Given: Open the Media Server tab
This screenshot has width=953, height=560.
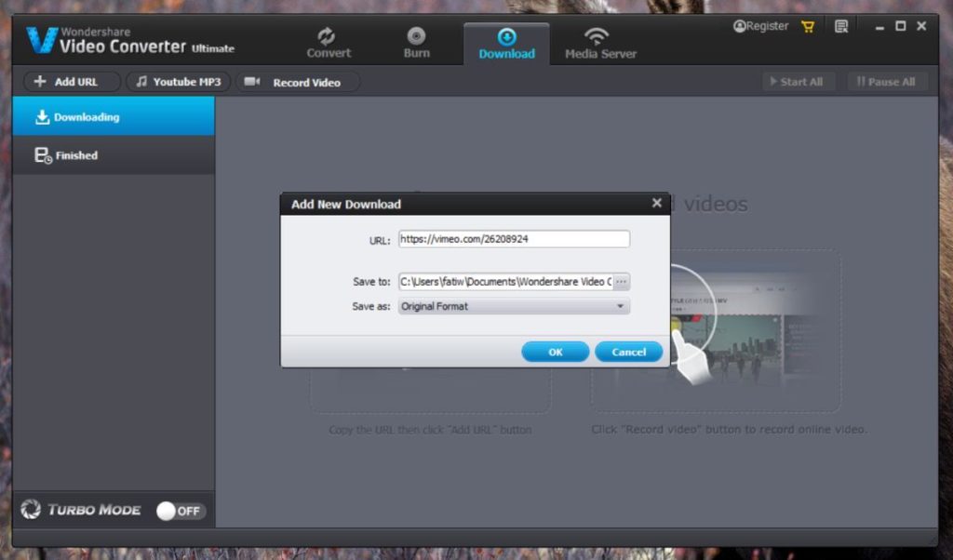Looking at the screenshot, I should [x=600, y=43].
